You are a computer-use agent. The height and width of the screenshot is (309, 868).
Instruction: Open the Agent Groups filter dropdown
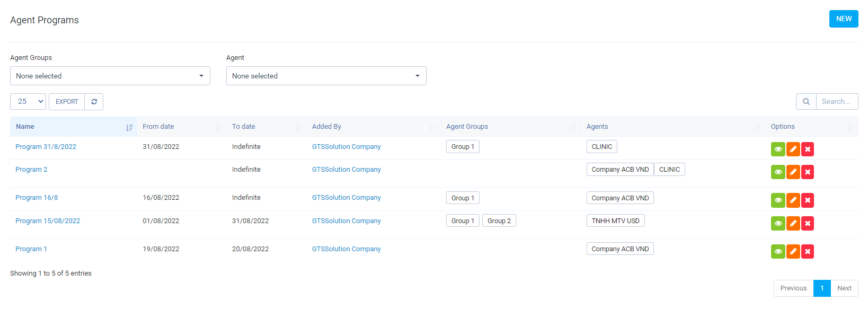(x=110, y=76)
